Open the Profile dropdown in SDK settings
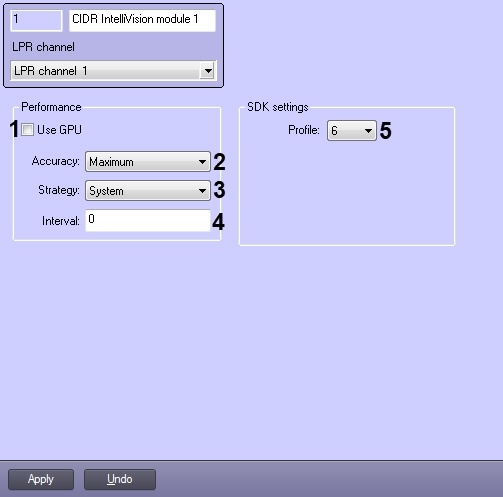Image resolution: width=503 pixels, height=497 pixels. (x=352, y=131)
